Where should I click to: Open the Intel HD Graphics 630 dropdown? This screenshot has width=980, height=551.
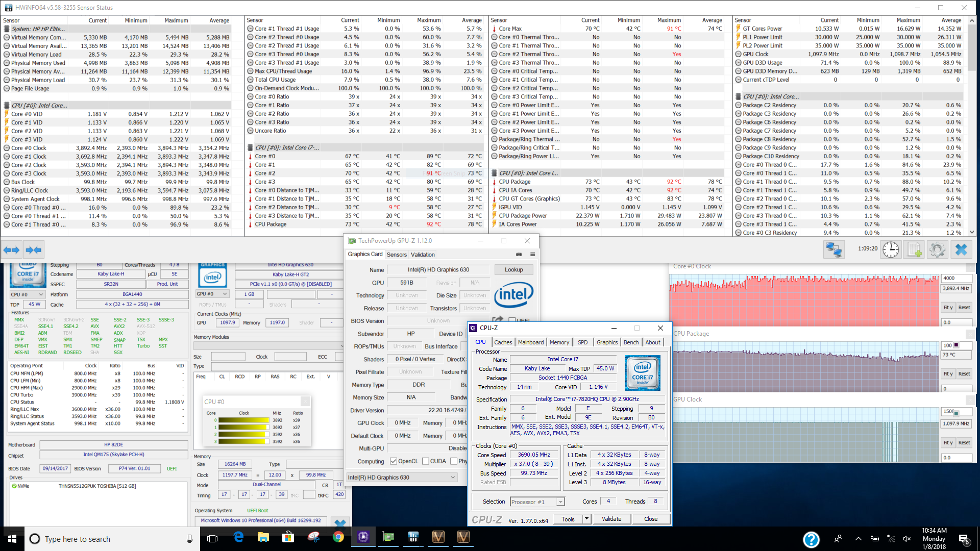point(452,478)
